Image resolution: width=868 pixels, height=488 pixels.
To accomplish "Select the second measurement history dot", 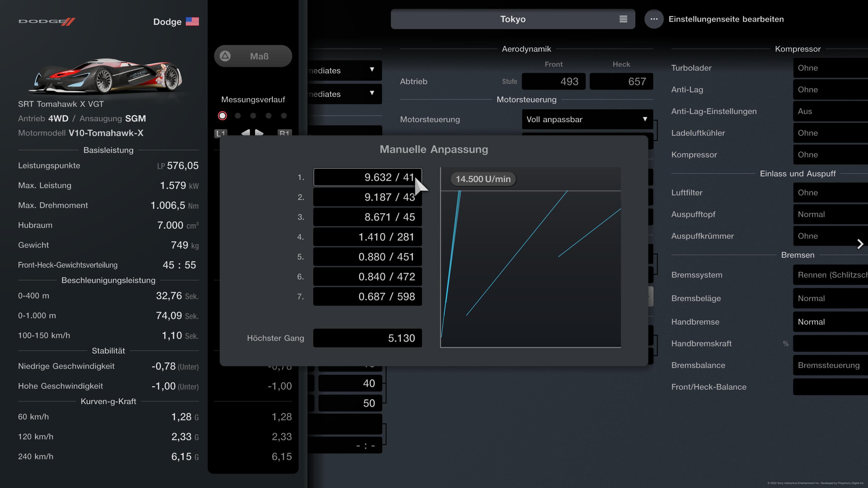I will tap(238, 116).
